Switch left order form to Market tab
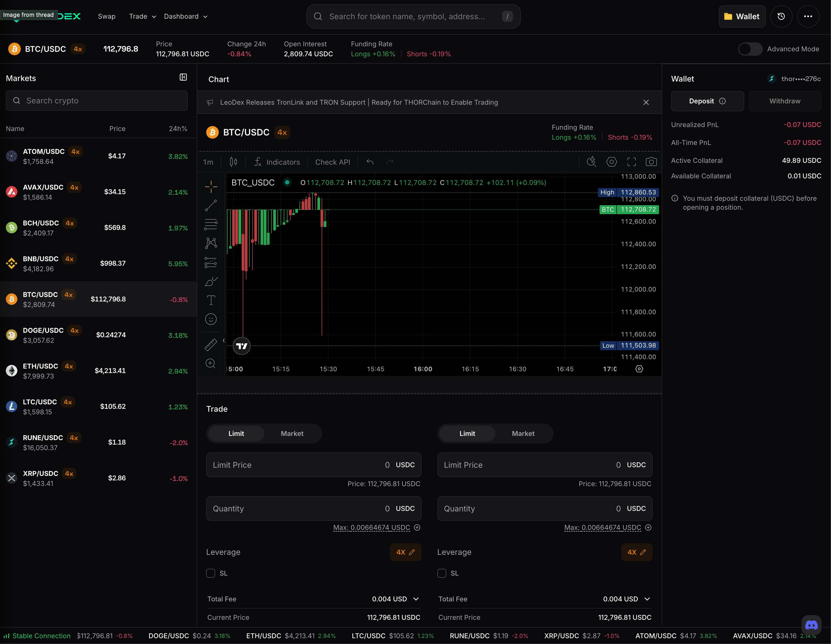Screen dimensions: 831x644 click(x=292, y=434)
